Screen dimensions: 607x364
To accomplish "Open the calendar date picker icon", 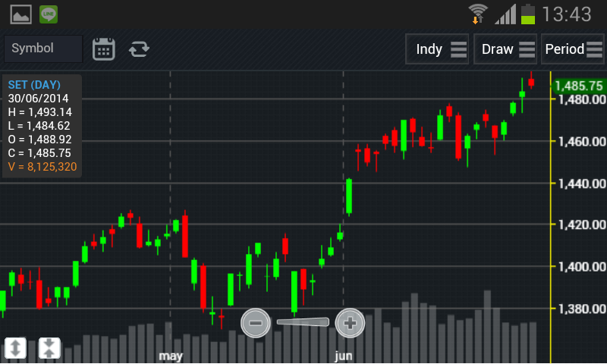I will point(103,49).
